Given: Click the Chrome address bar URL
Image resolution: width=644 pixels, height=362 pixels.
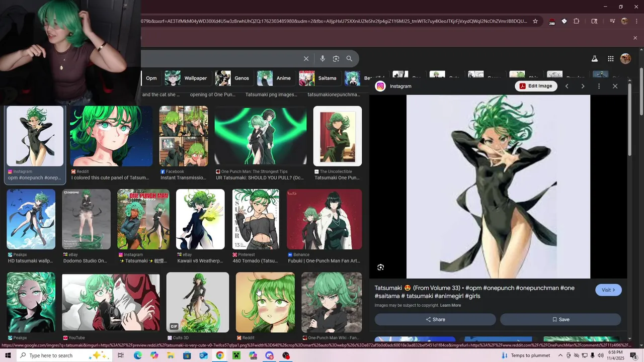Looking at the screenshot, I should click(x=335, y=21).
